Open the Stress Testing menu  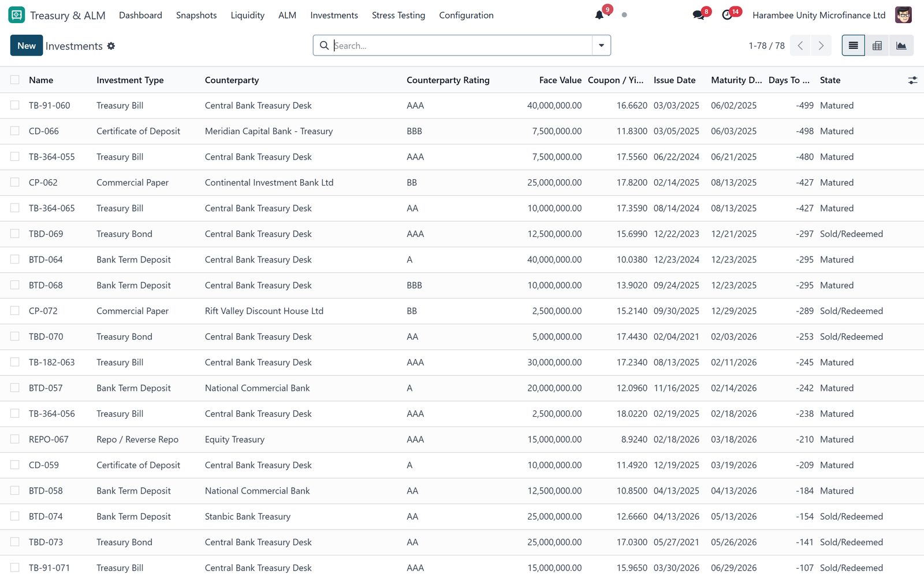pyautogui.click(x=398, y=15)
